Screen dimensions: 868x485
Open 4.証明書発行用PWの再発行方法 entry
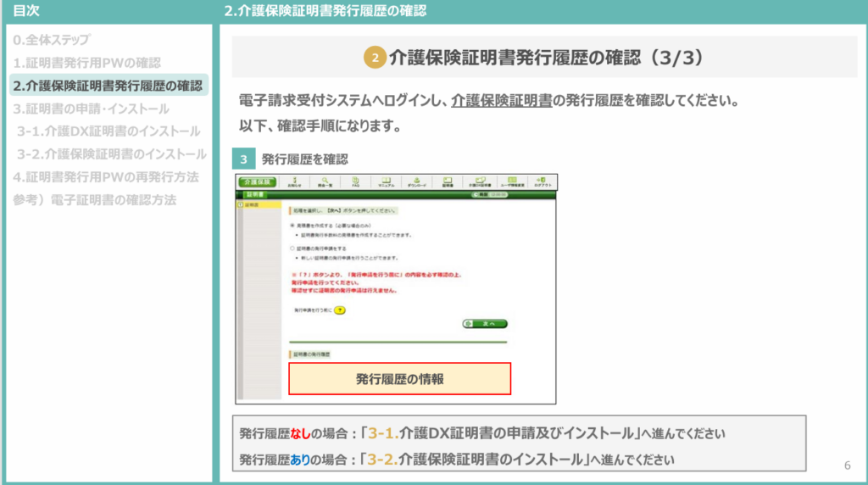pos(106,177)
